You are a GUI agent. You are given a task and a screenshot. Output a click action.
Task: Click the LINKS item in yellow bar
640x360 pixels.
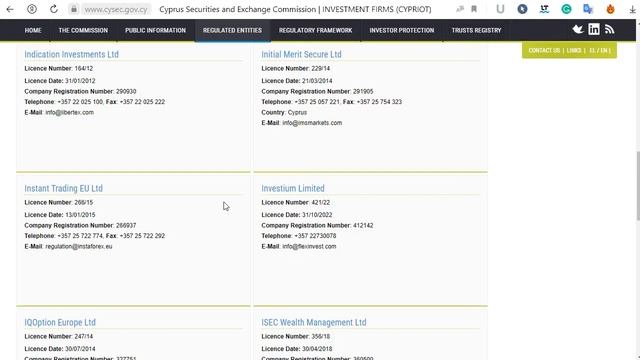click(x=574, y=50)
